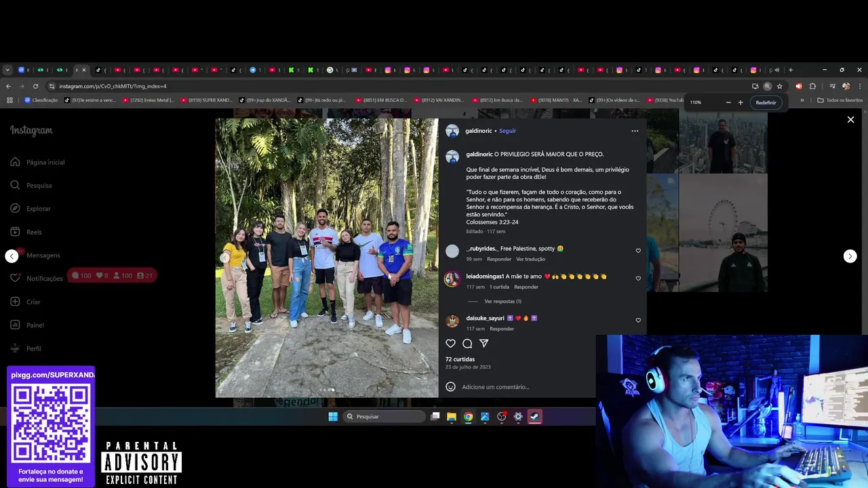The width and height of the screenshot is (868, 488).
Task: Like the post with heart icon
Action: [x=450, y=344]
